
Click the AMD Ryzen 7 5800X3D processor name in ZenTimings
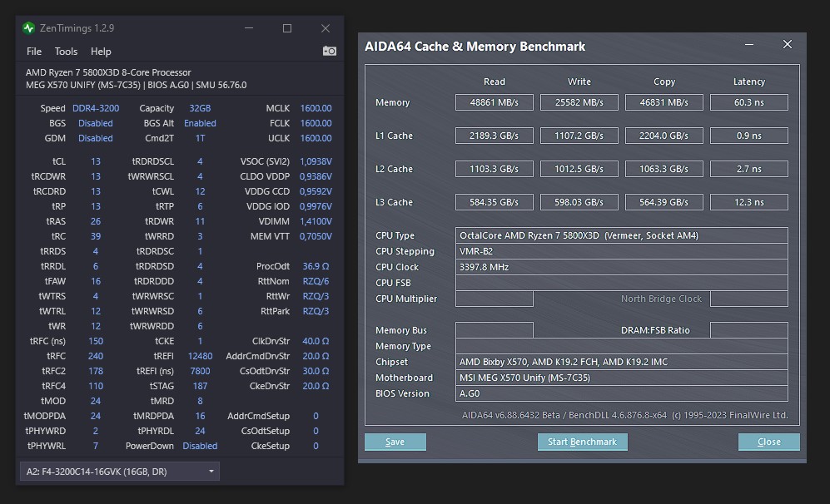point(108,72)
